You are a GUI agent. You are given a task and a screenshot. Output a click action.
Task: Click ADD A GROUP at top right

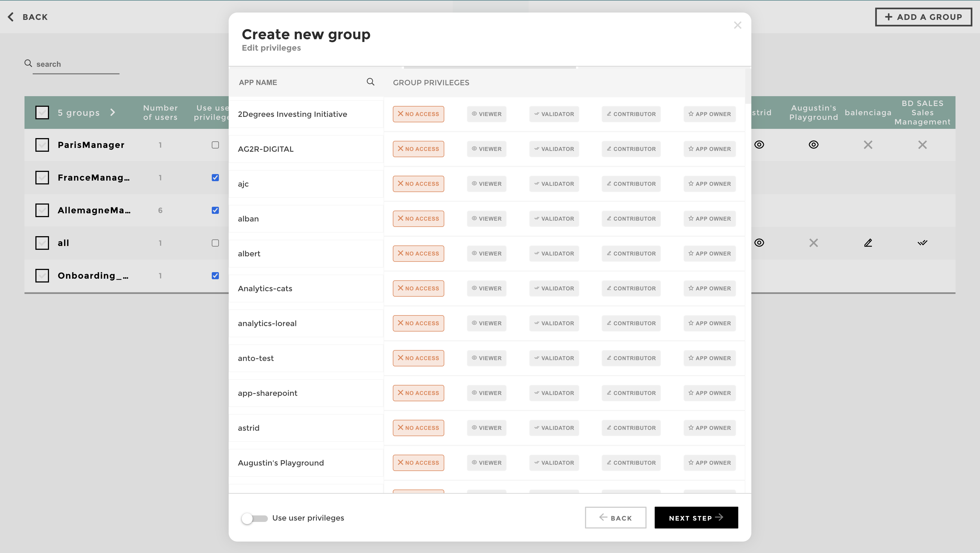coord(923,17)
